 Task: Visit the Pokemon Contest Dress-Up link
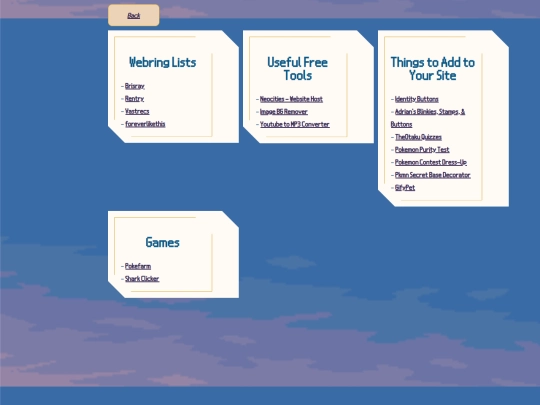(431, 162)
